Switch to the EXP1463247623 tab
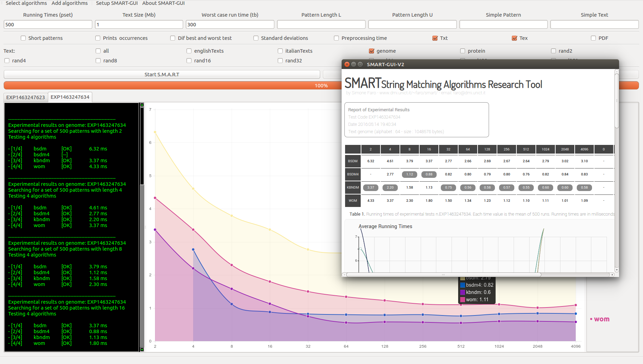The height and width of the screenshot is (364, 643). pyautogui.click(x=26, y=97)
